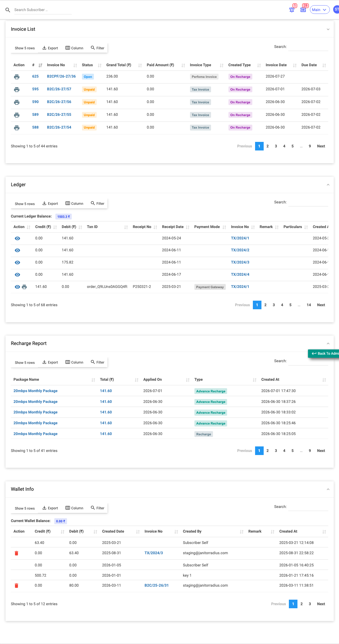
Task: Sort Wallet Info by Created Date
Action: point(138,532)
